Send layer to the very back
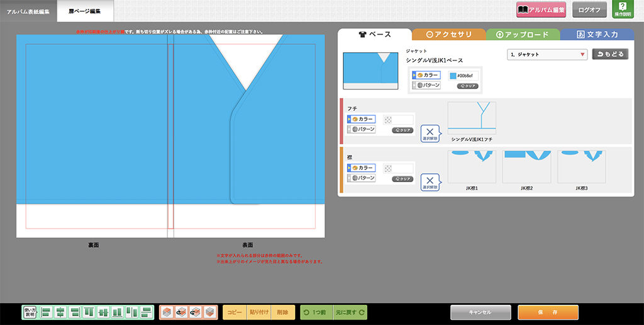644x325 pixels. click(x=210, y=312)
